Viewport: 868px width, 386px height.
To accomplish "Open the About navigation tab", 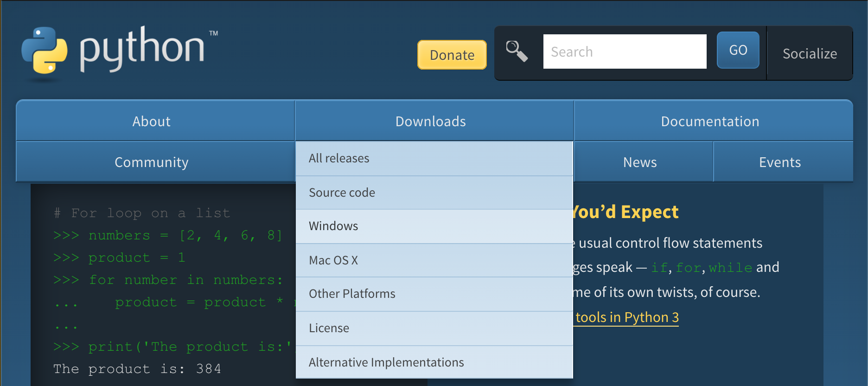I will tap(155, 121).
